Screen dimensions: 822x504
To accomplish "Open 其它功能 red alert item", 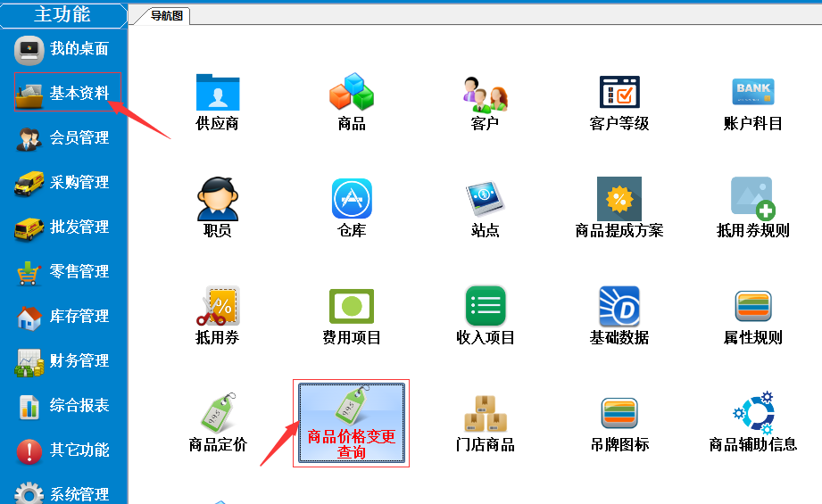I will click(62, 450).
